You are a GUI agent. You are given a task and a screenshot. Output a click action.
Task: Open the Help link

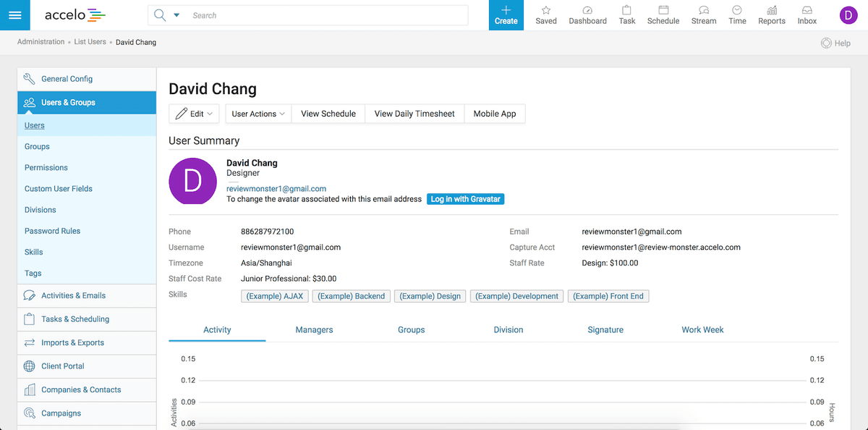click(x=835, y=43)
